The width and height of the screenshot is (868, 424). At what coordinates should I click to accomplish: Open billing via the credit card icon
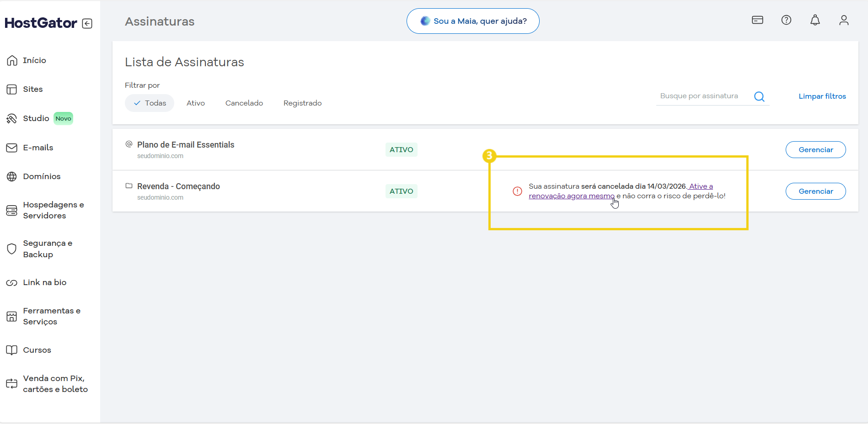coord(757,20)
